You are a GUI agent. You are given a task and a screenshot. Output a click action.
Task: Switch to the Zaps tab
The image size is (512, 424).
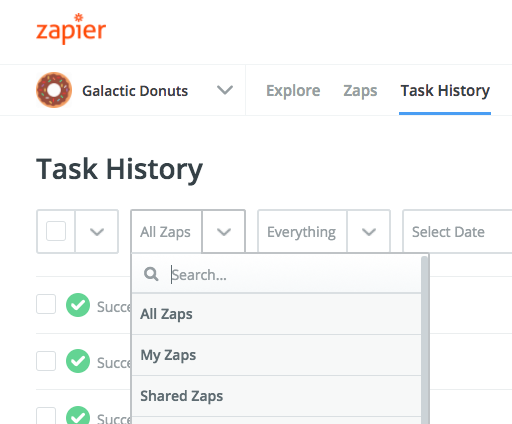[x=360, y=91]
